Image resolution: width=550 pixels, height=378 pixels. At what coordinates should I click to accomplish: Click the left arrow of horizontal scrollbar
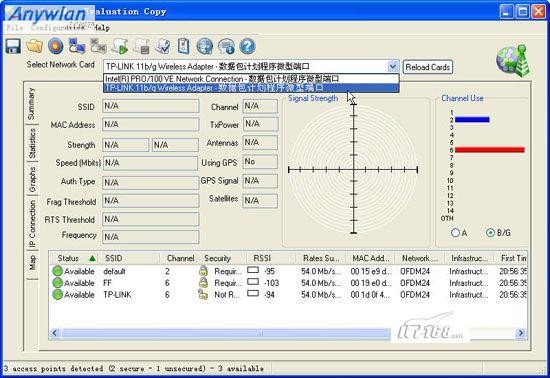55,333
